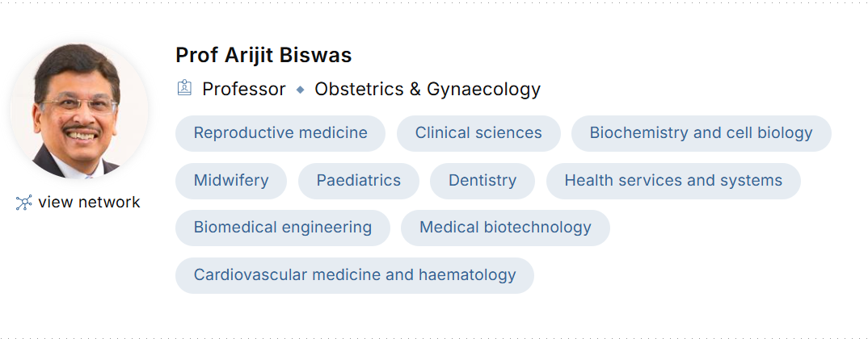Click the Obstetrics & Gynaecology department text
868x339 pixels.
pyautogui.click(x=428, y=90)
